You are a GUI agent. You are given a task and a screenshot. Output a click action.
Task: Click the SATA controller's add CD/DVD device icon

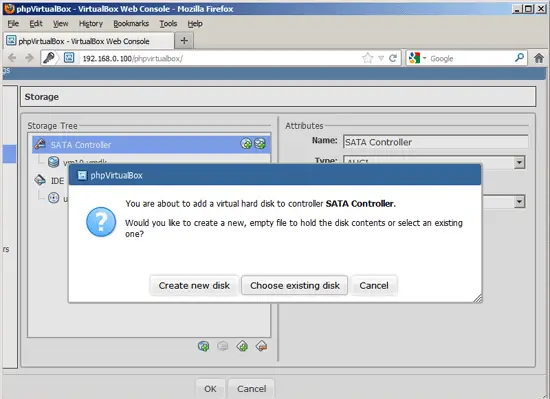point(246,143)
